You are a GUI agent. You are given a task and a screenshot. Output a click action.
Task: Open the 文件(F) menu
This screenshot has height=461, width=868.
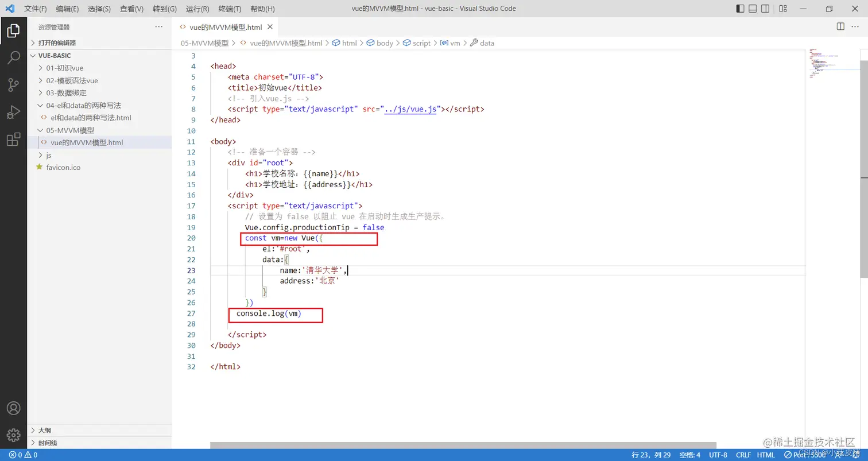point(36,9)
